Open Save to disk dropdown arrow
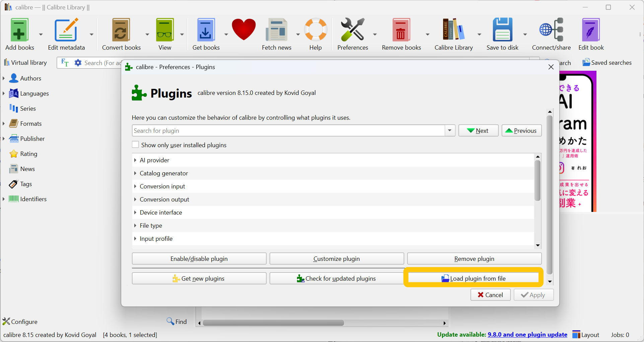 (525, 34)
